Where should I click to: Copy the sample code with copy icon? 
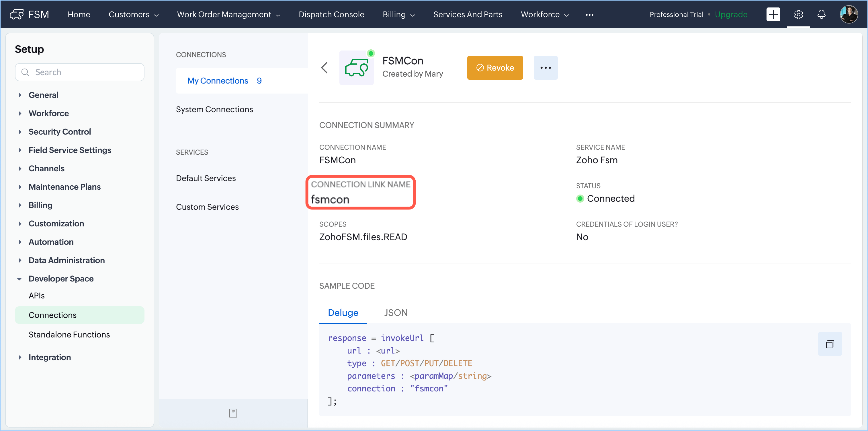point(830,344)
